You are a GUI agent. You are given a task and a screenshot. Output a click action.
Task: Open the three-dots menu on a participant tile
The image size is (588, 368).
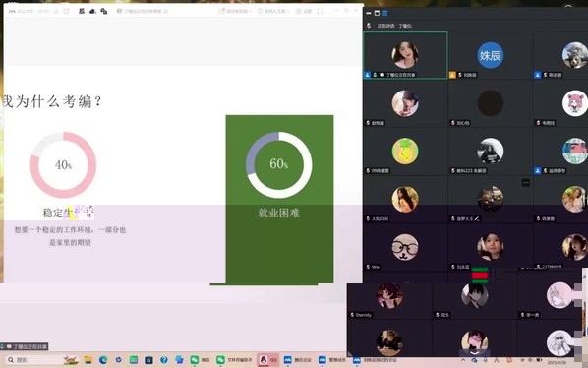pyautogui.click(x=526, y=183)
